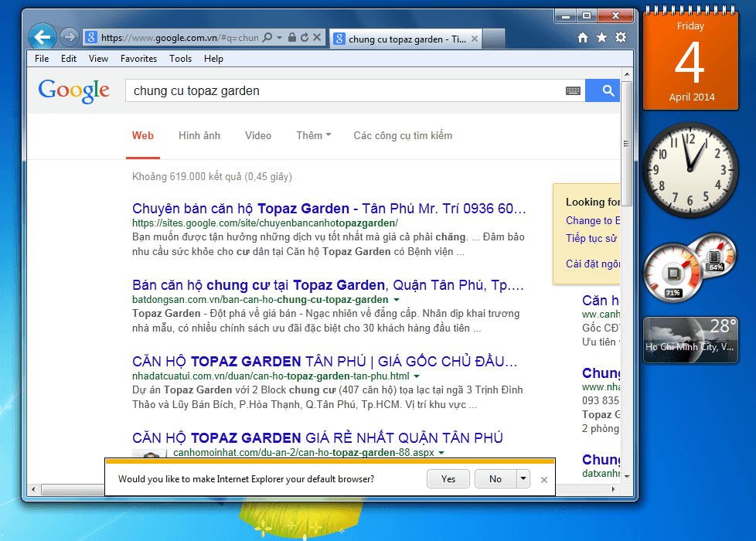Click the browser Forward arrow button
Screen dimensions: 756x541
coord(70,37)
